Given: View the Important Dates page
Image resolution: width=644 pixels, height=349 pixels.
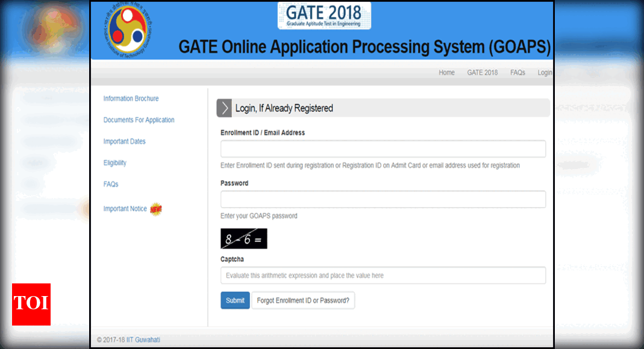Looking at the screenshot, I should 125,141.
